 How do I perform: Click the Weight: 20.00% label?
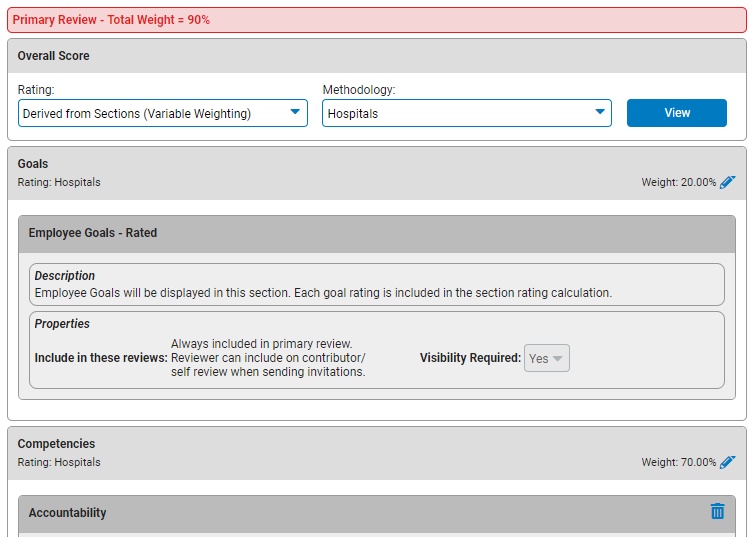tap(678, 183)
